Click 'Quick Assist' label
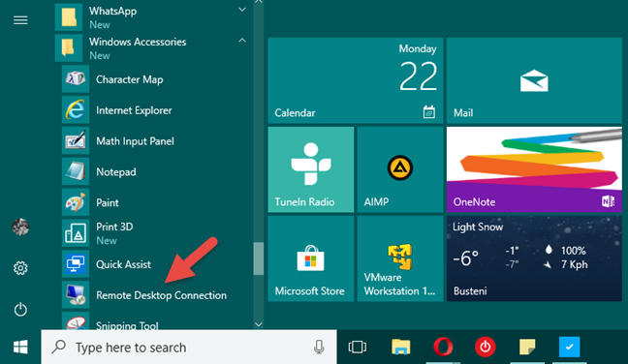 tap(123, 264)
